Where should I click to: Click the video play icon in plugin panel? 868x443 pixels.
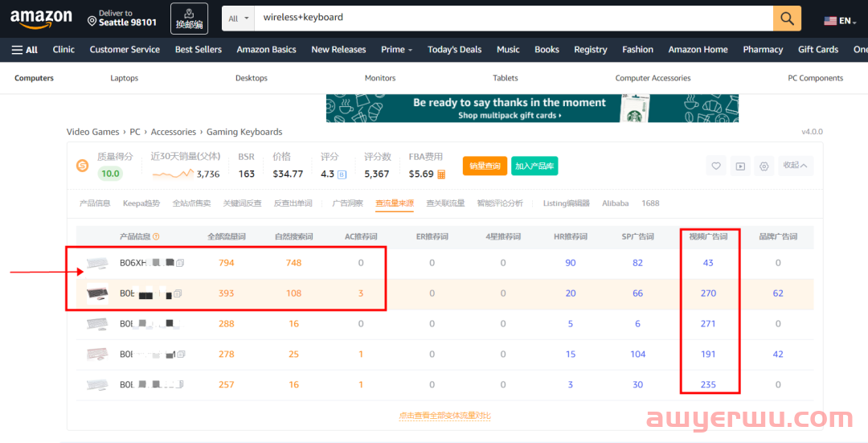[740, 166]
